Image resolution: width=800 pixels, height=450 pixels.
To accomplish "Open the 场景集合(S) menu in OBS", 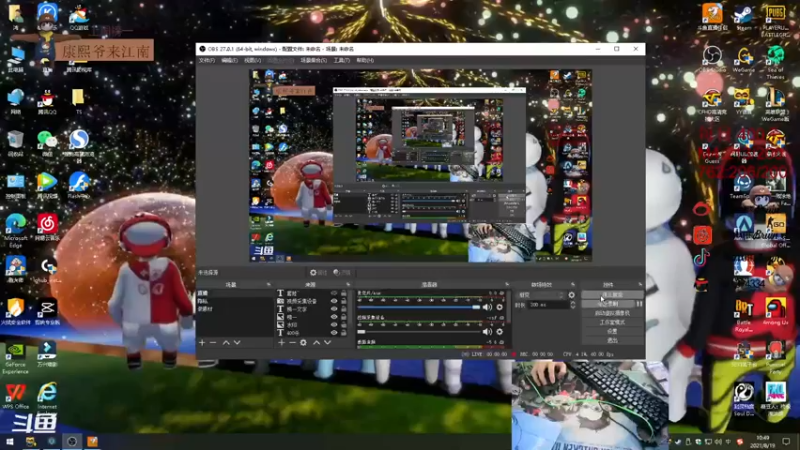I will (x=313, y=60).
